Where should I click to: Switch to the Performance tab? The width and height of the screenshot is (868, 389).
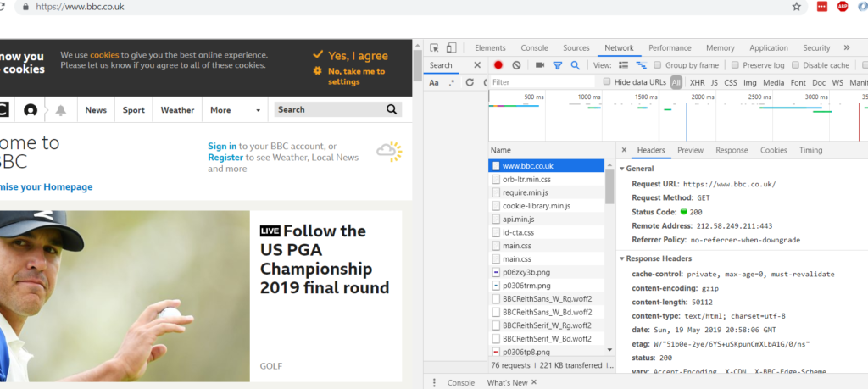point(670,48)
